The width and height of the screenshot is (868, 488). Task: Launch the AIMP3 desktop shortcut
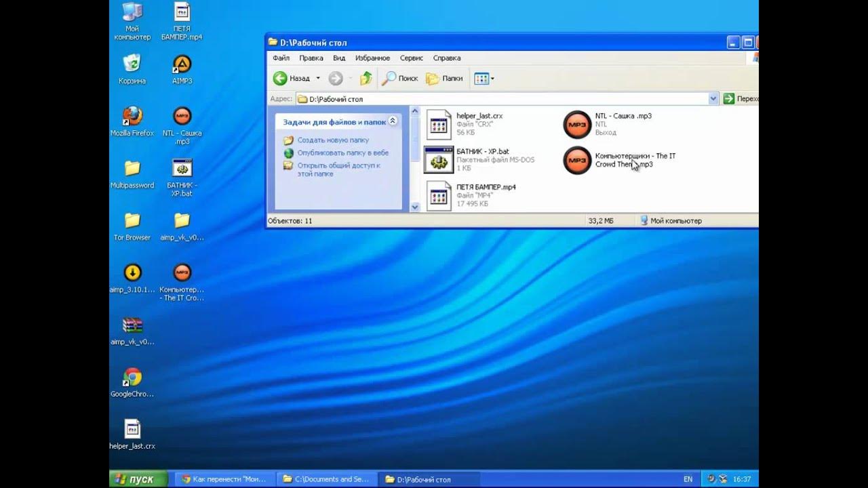coord(182,70)
